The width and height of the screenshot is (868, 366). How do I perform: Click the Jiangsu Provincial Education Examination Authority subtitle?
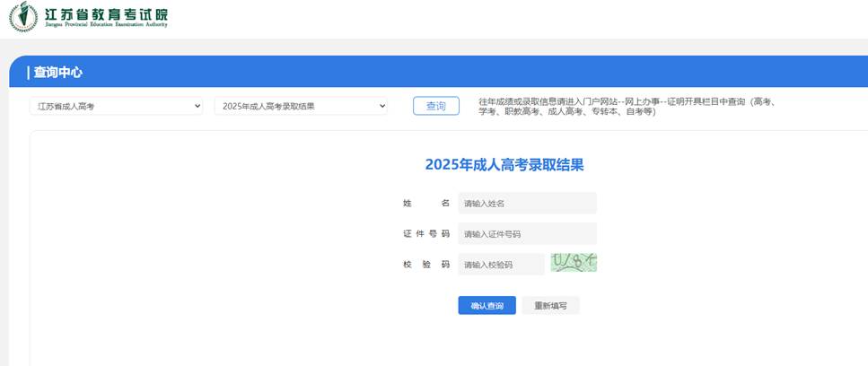point(105,26)
